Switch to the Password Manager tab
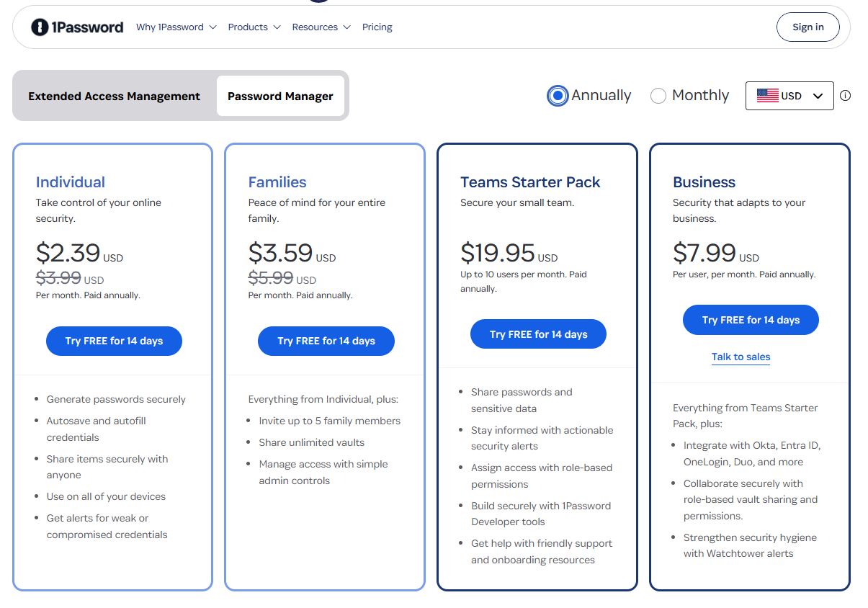 click(280, 96)
